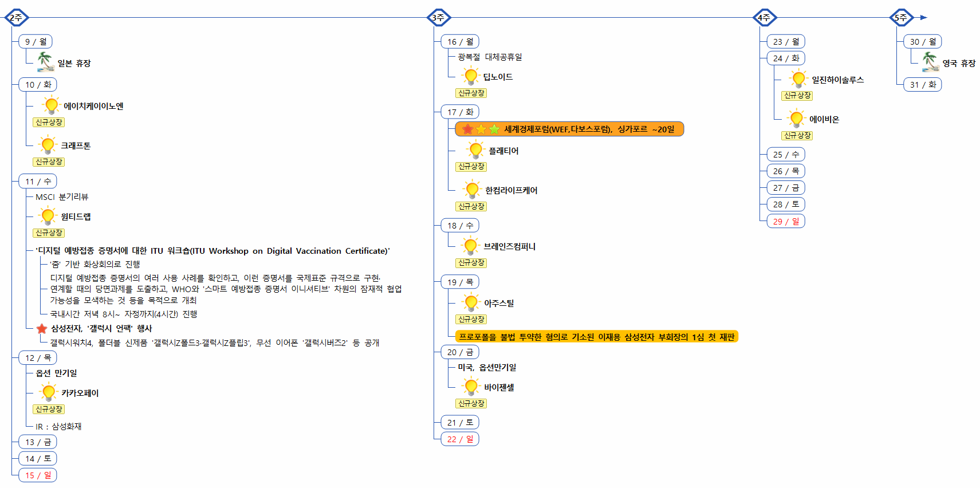Click the highlighted 프로포폴 이재용 재판 topic
Viewport: 980px width, 488px height.
597,337
